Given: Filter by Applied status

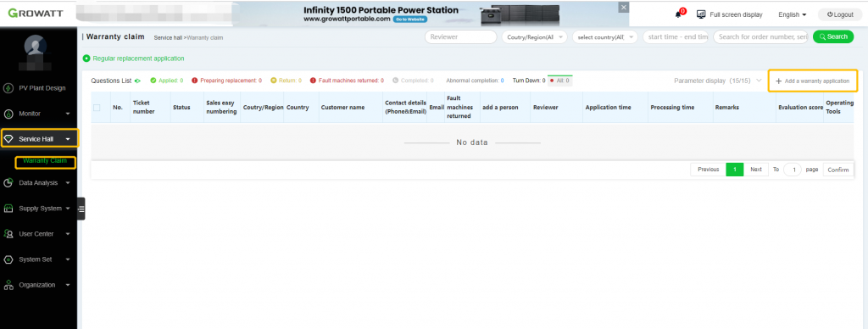Looking at the screenshot, I should (167, 81).
